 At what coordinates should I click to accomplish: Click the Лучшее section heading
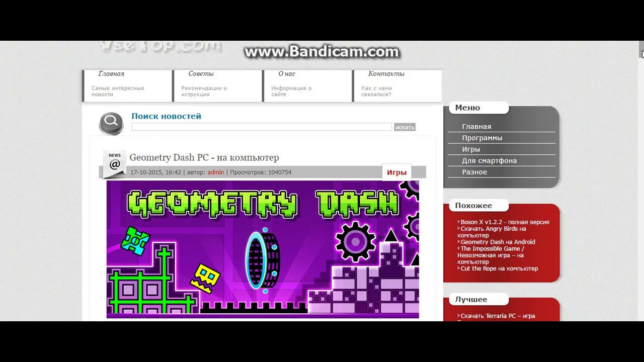click(x=471, y=300)
